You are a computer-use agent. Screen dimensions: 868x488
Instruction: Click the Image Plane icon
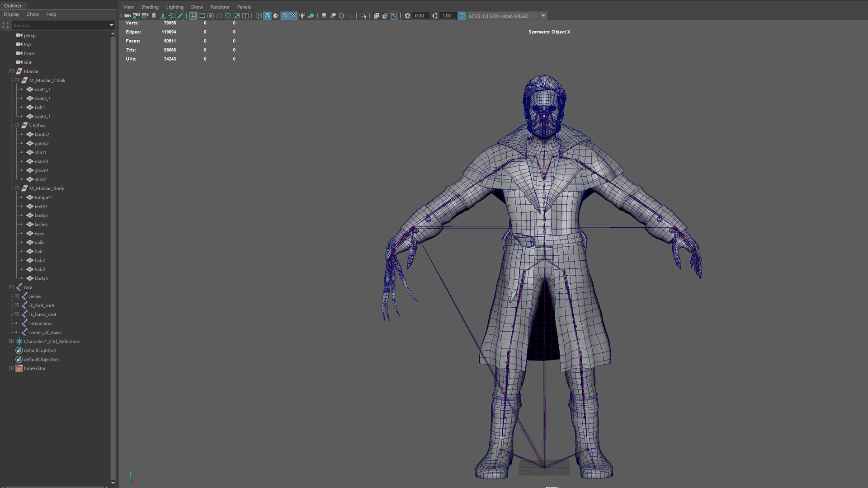pos(162,16)
